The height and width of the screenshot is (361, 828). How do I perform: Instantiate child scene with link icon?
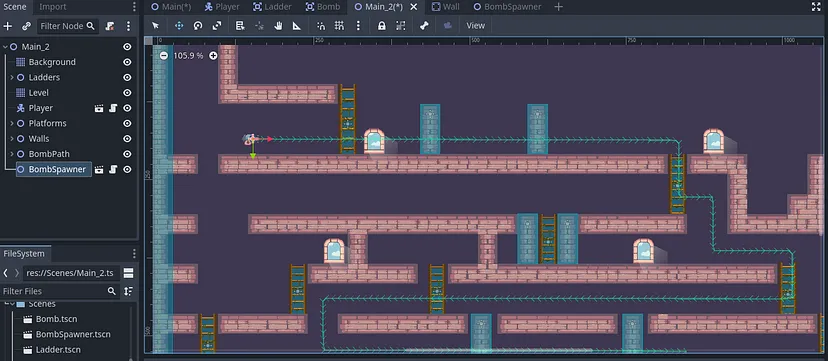pos(26,26)
